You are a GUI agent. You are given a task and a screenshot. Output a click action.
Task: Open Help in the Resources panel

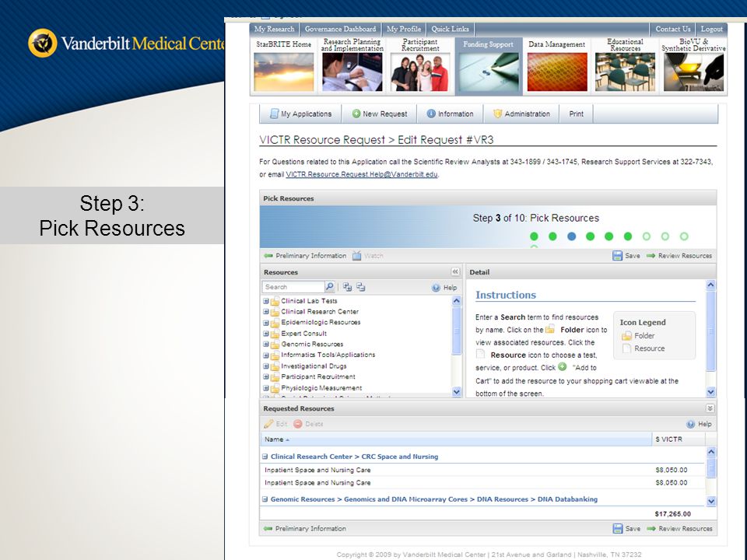(444, 288)
